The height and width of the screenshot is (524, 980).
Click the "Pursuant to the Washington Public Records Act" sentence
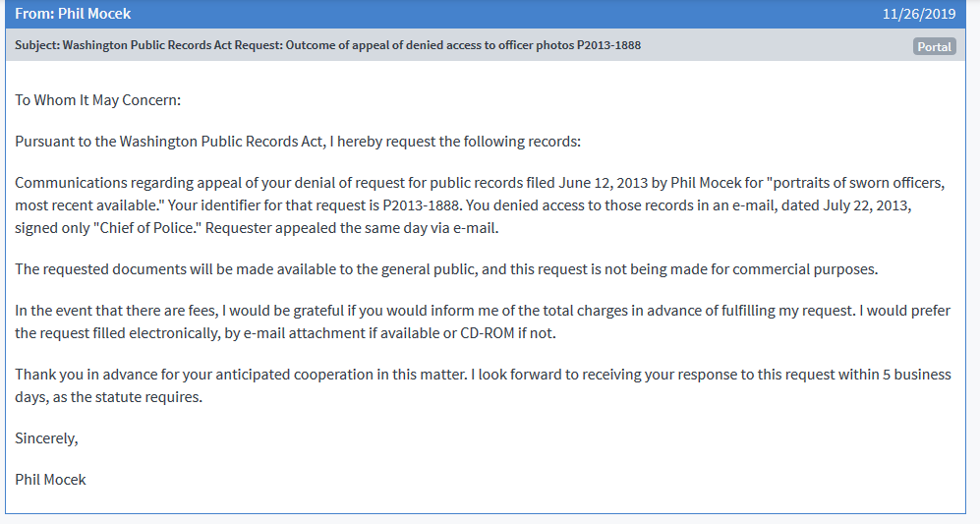(298, 142)
